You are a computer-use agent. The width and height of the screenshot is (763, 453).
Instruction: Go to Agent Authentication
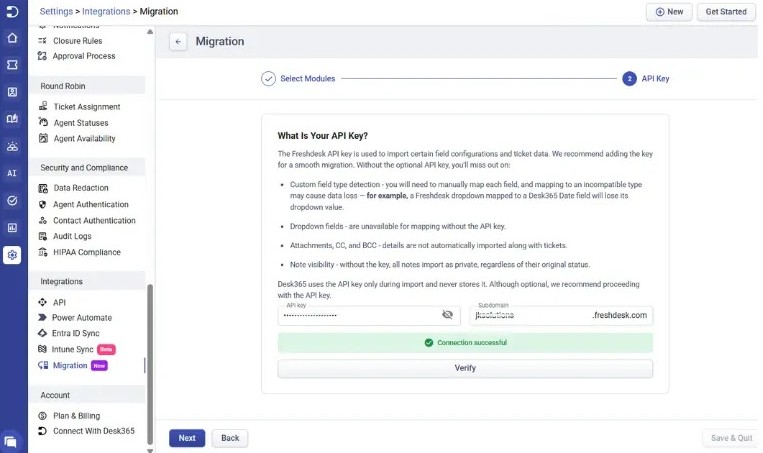pos(91,204)
